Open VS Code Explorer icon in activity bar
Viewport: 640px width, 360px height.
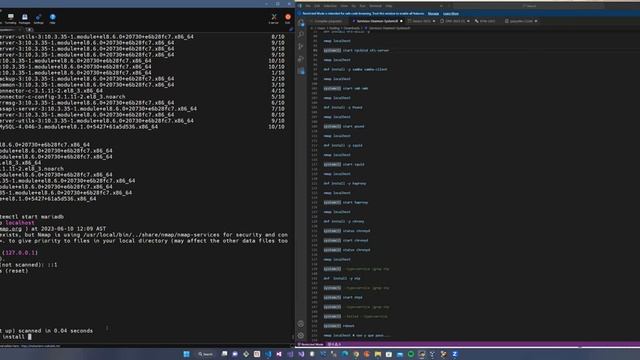301,23
